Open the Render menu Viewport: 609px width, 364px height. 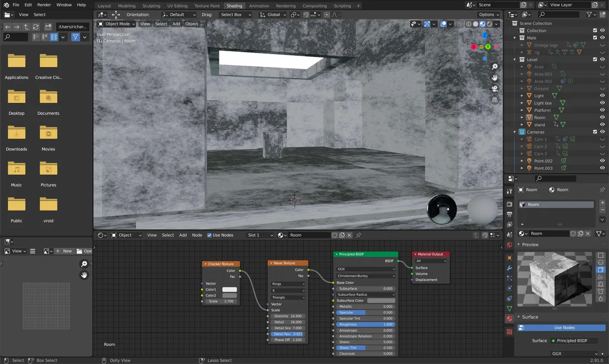(x=44, y=5)
